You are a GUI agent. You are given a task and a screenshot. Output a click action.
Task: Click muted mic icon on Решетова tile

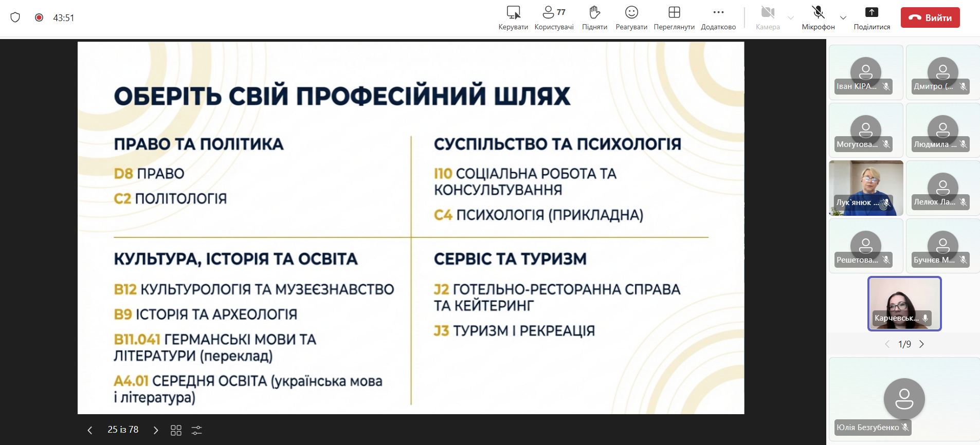886,260
